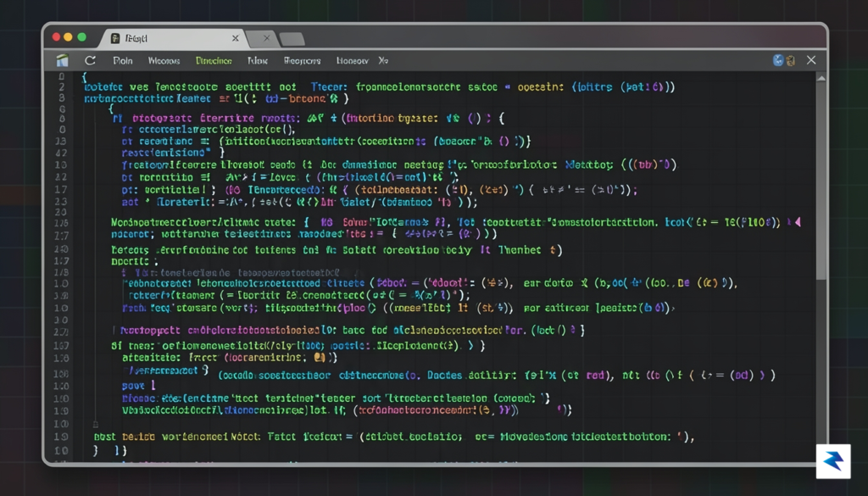Screen dimensions: 868x496
Task: Click the scrollbar up arrow of the editor
Action: 821,79
